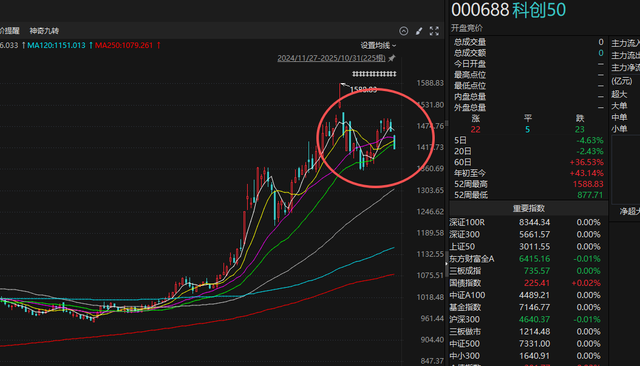This screenshot has width=640, height=366.
Task: Click the 最低点位 row
Action: 529,86
